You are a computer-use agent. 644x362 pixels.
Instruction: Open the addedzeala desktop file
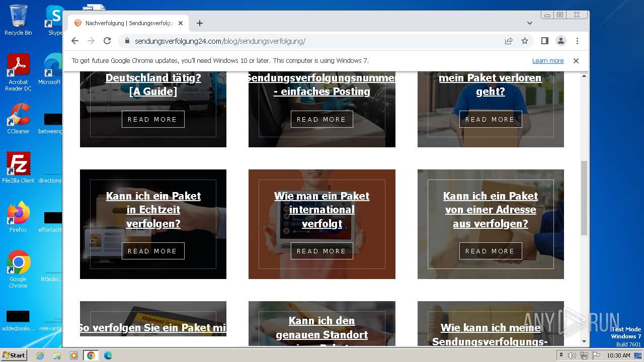18,320
